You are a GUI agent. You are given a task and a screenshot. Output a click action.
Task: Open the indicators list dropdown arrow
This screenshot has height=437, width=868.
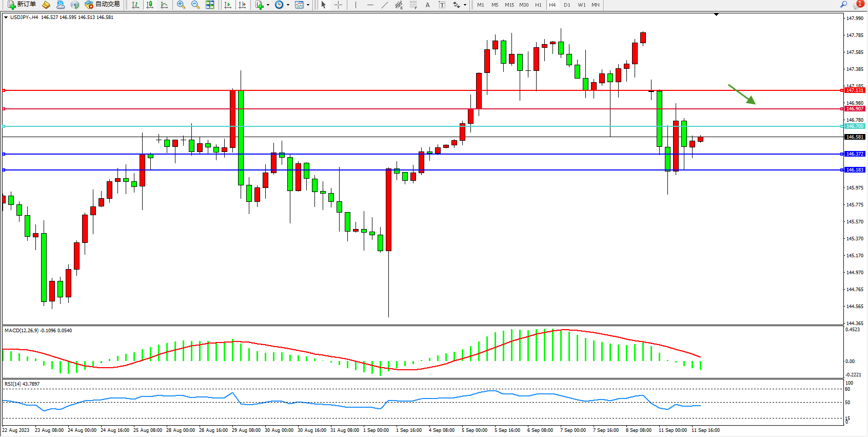[268, 5]
